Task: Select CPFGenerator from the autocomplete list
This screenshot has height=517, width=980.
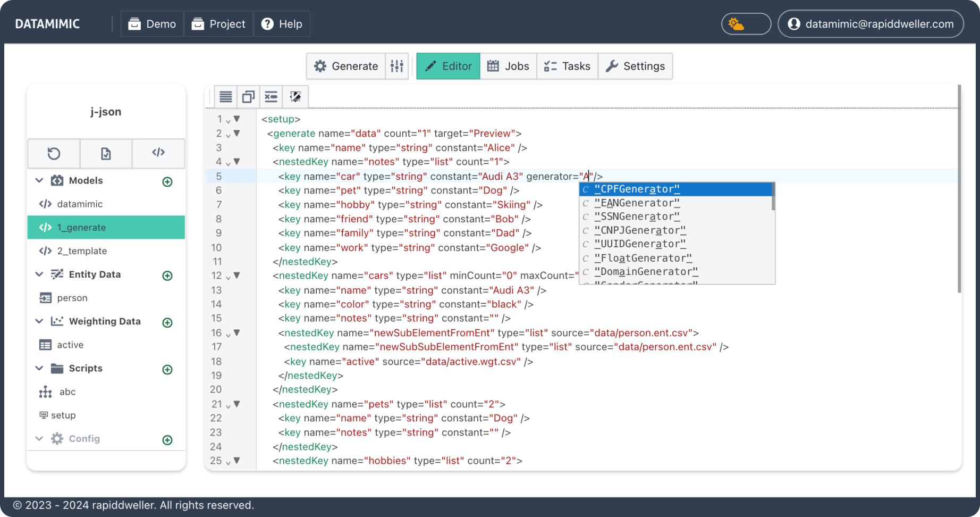Action: [637, 189]
